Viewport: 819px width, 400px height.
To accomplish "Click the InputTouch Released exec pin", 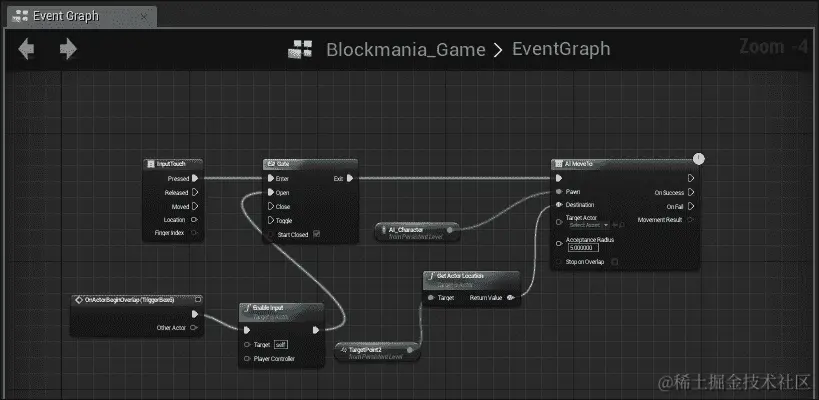I will (195, 192).
